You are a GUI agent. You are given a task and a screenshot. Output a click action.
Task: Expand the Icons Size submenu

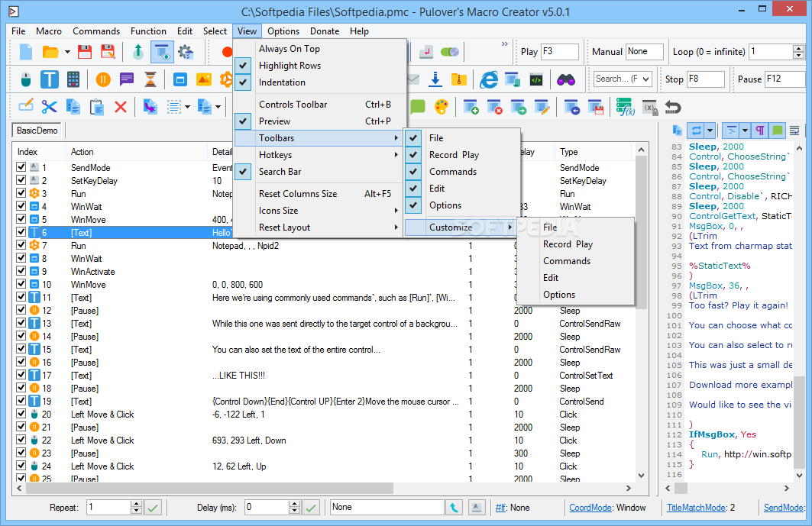coord(319,211)
